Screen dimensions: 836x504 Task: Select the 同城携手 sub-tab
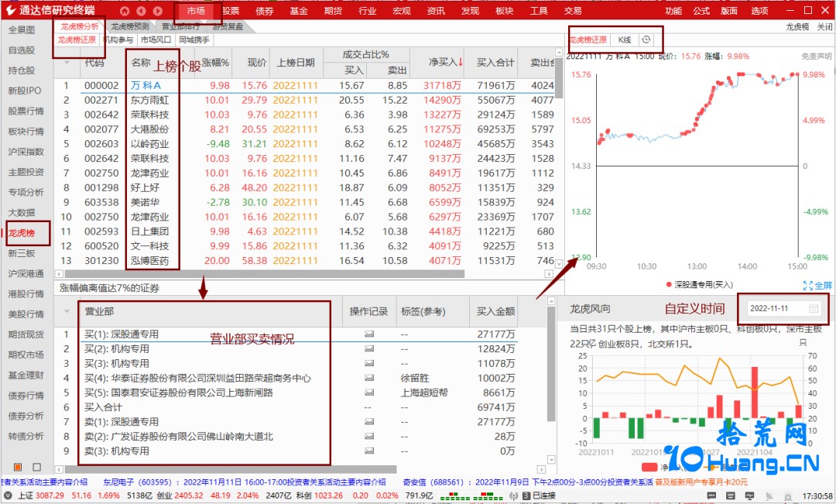(194, 39)
